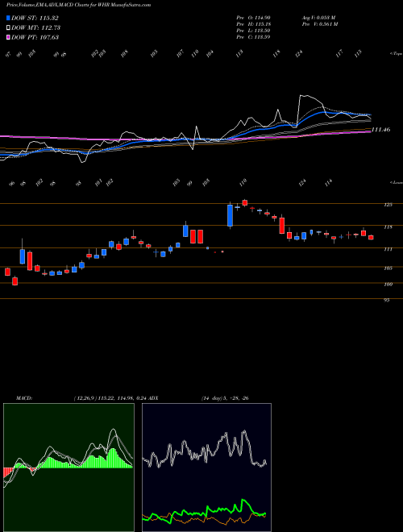Viewport: 403px width, 532px height.
Task: Click the 95 price axis label
Action: point(387,301)
